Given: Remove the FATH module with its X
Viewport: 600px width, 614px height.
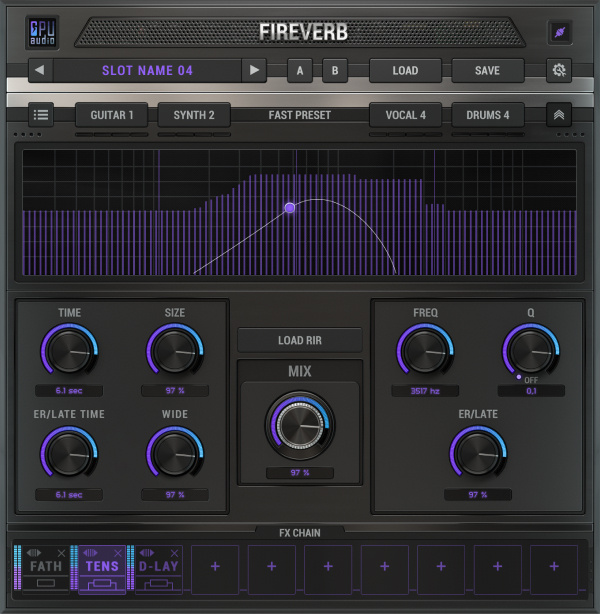Looking at the screenshot, I should (x=61, y=553).
